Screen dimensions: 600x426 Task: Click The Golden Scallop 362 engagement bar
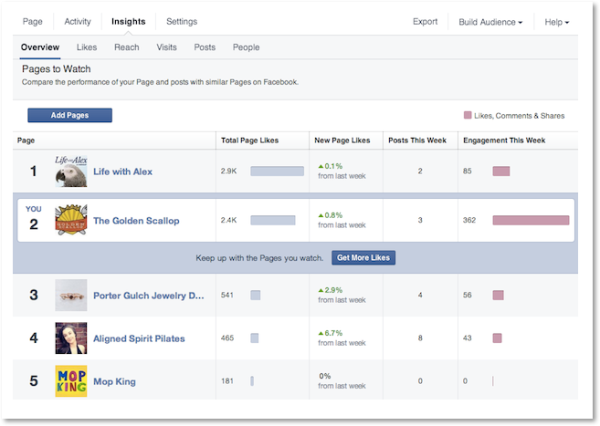click(531, 220)
